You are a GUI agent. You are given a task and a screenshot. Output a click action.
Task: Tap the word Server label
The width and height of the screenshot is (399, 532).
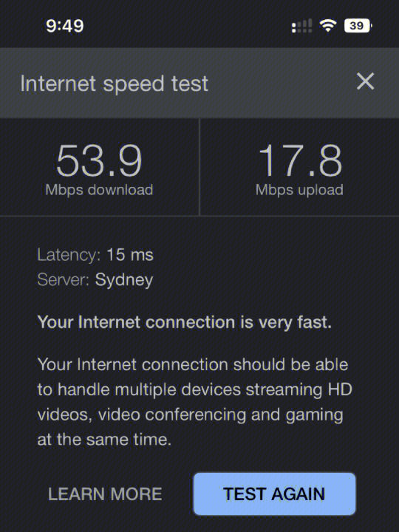coord(63,280)
